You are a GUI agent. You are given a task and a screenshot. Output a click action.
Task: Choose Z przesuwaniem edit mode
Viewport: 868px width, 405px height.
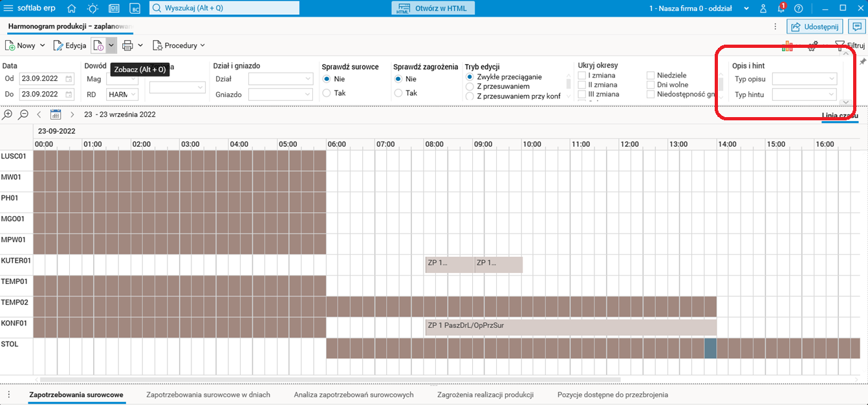[x=470, y=86]
